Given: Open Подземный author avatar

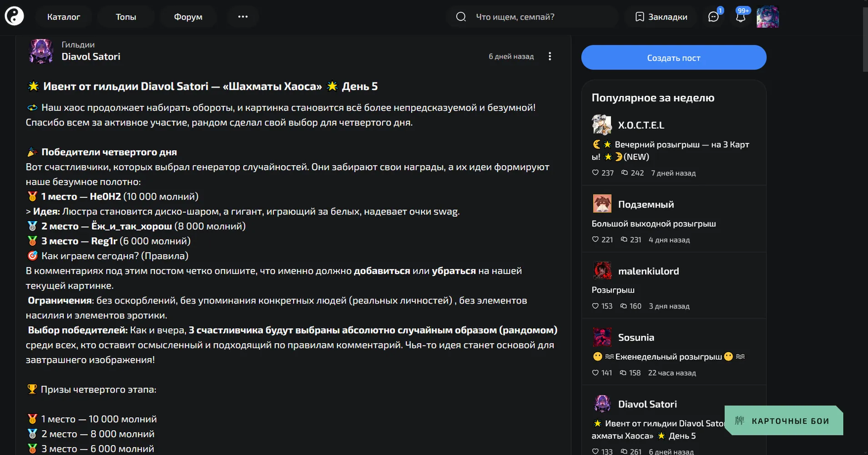Looking at the screenshot, I should (x=602, y=204).
